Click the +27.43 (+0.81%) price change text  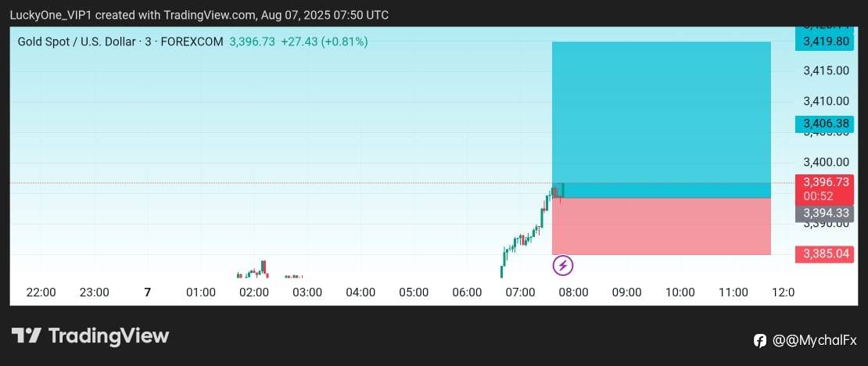click(325, 41)
